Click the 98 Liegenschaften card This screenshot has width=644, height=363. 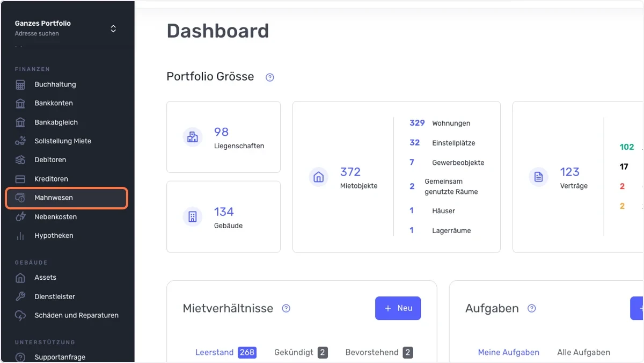223,137
